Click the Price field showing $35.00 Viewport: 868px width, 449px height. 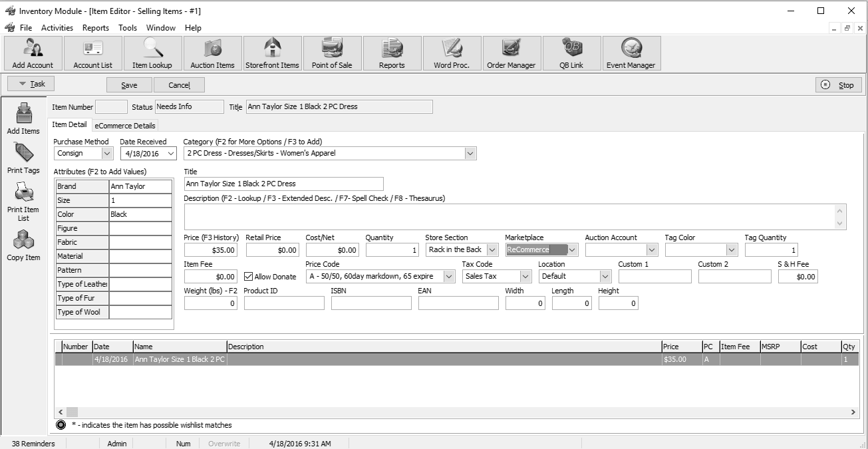(210, 250)
